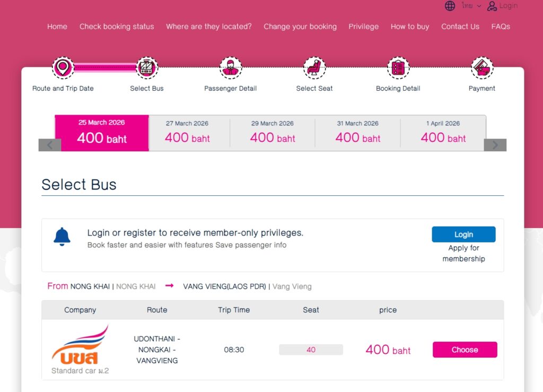This screenshot has height=392, width=543.
Task: Open the FAQs menu item
Action: (501, 27)
